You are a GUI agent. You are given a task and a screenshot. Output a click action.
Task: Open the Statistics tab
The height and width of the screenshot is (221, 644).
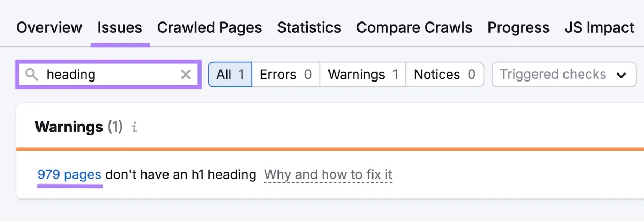[309, 27]
